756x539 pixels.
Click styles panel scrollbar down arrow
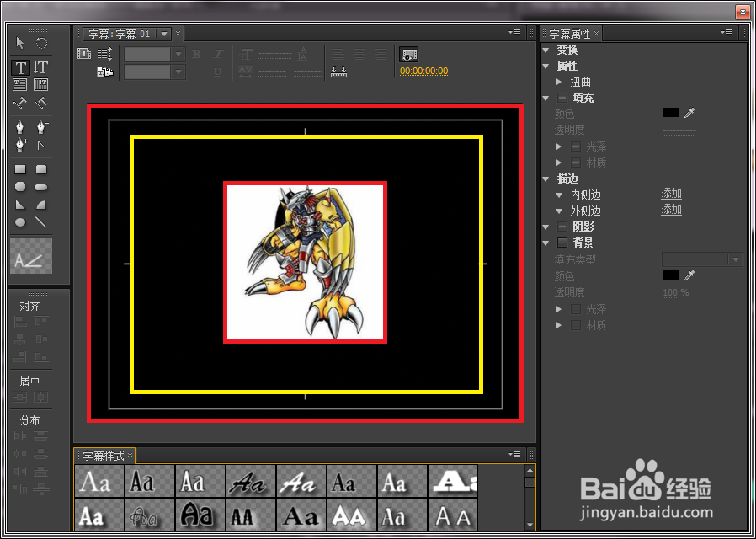[x=530, y=525]
